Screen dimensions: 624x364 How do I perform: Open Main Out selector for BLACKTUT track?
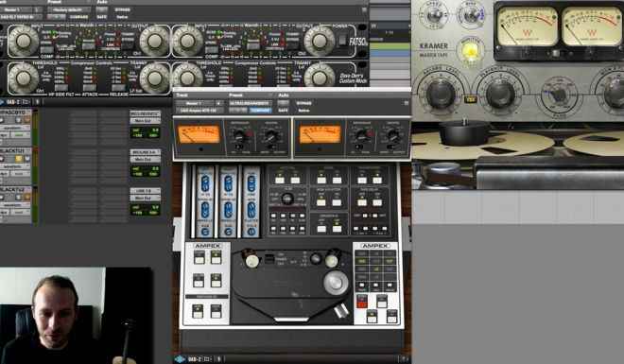coord(145,160)
